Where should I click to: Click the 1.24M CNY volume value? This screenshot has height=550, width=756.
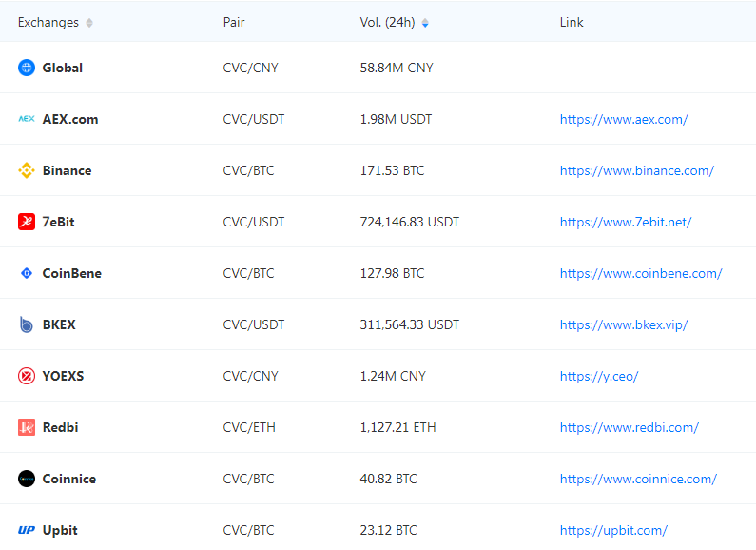pyautogui.click(x=393, y=376)
